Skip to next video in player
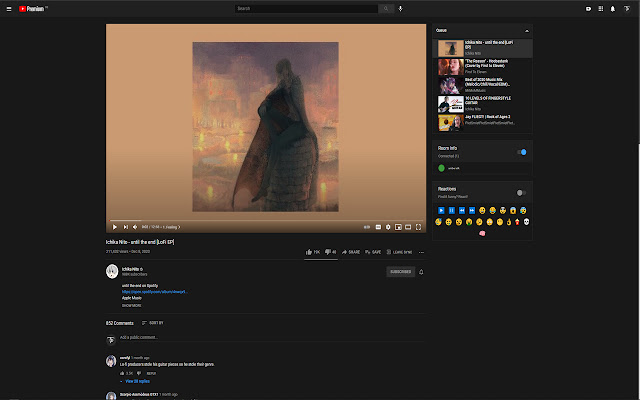Screen dimensions: 640x400 [x=126, y=227]
